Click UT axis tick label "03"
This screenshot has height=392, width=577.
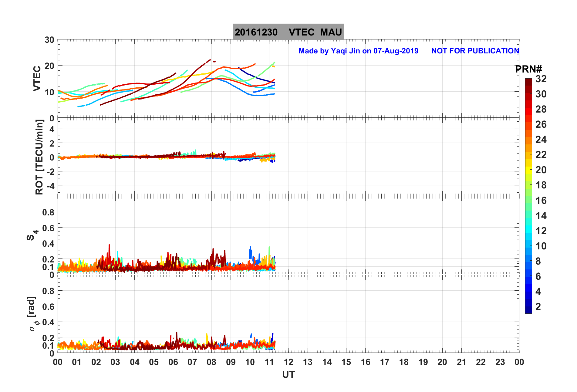(115, 362)
